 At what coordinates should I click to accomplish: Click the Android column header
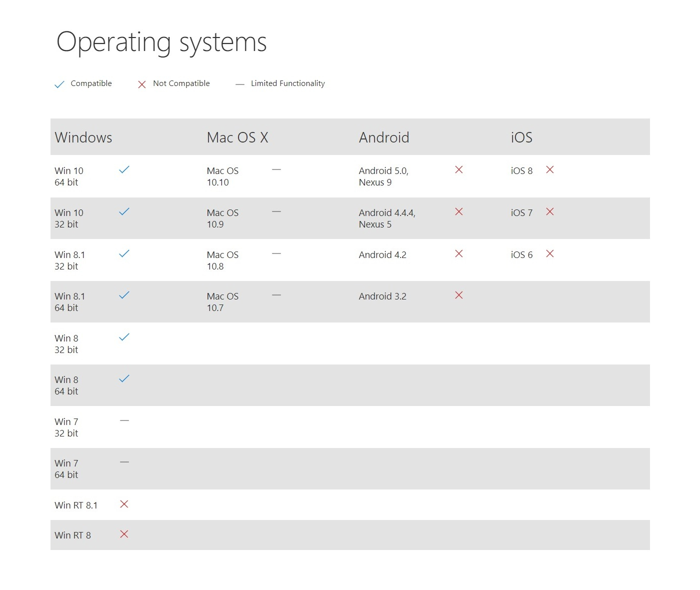point(384,137)
